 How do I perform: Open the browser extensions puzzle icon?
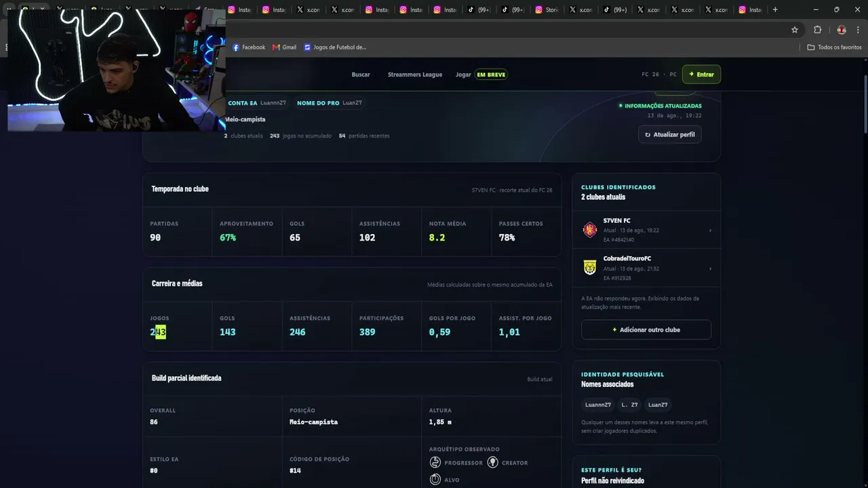(817, 30)
